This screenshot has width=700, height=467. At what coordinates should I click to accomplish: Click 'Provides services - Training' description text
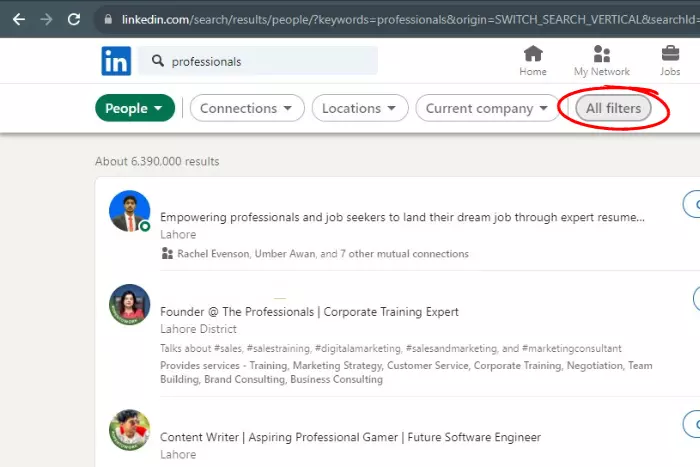[406, 372]
